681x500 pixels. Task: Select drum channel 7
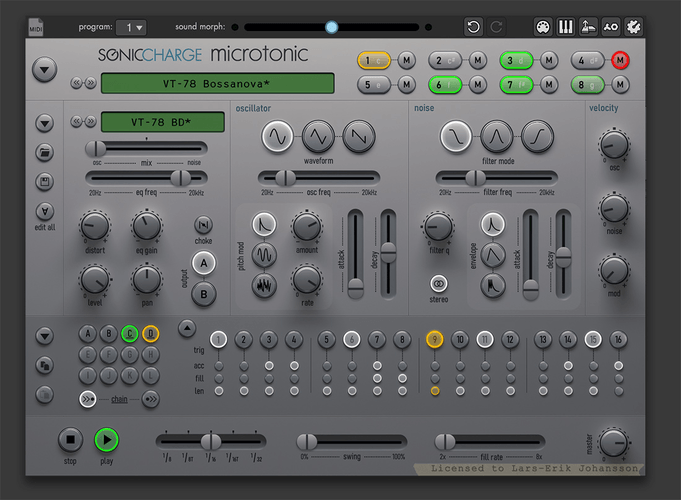(516, 84)
